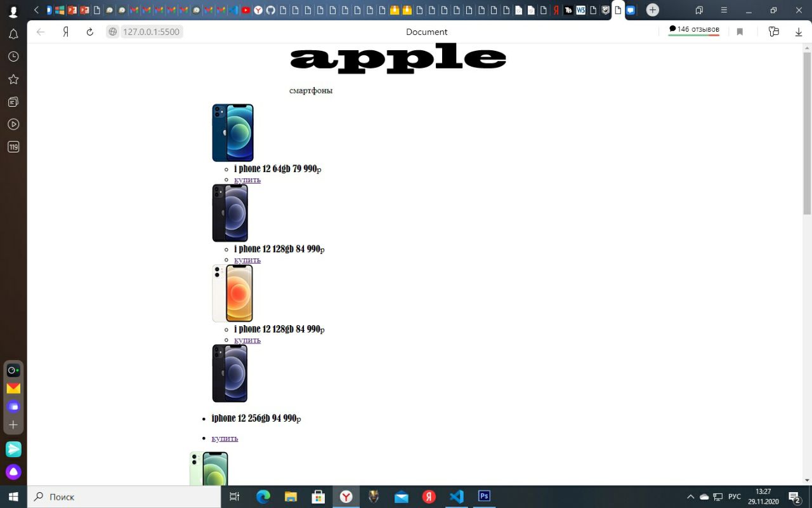Click the blue iPhone 12 image
The image size is (812, 508).
click(233, 133)
